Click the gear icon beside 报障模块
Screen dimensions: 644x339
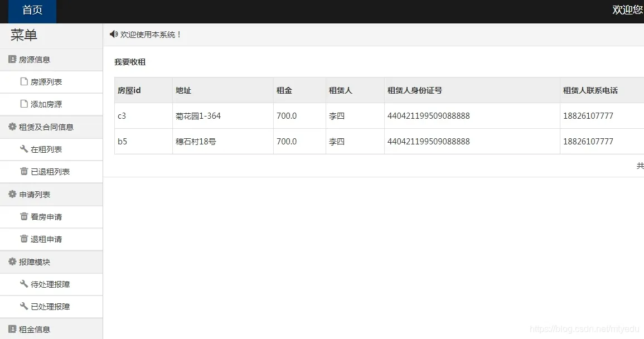click(12, 261)
